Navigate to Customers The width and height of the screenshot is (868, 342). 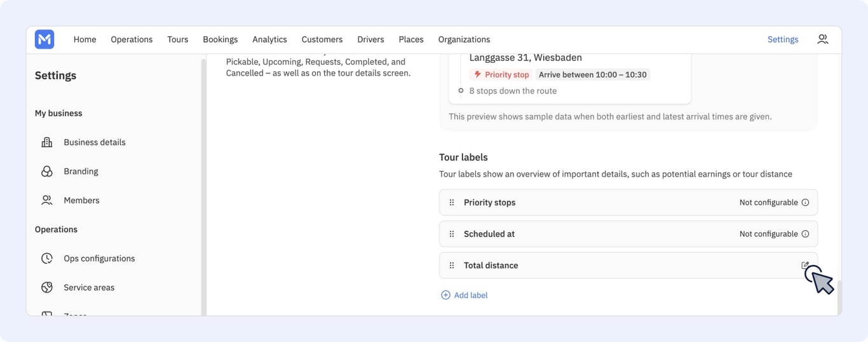[322, 39]
